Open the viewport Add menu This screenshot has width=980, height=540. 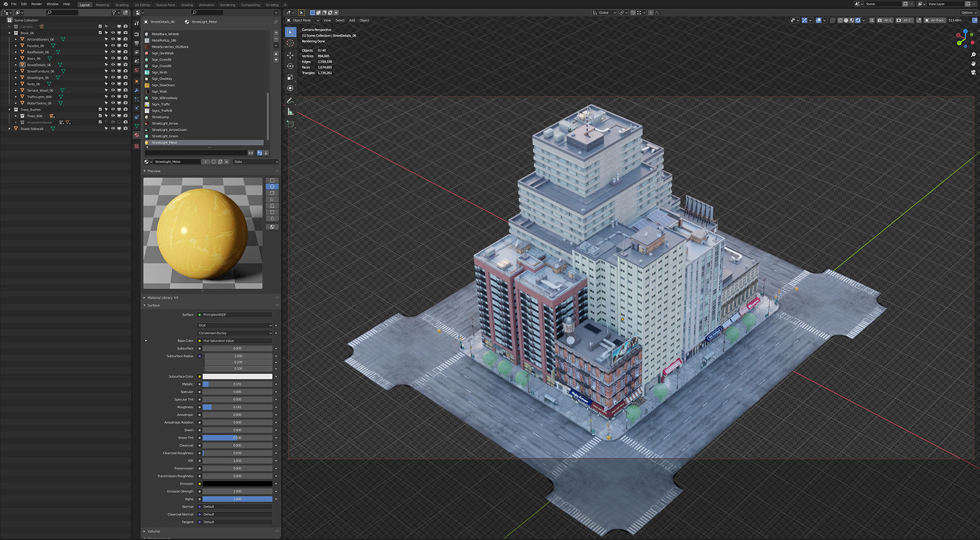click(352, 20)
